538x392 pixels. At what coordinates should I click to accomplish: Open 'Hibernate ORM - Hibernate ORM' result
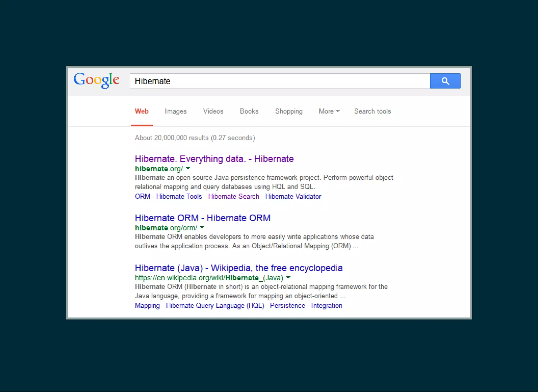click(x=203, y=218)
